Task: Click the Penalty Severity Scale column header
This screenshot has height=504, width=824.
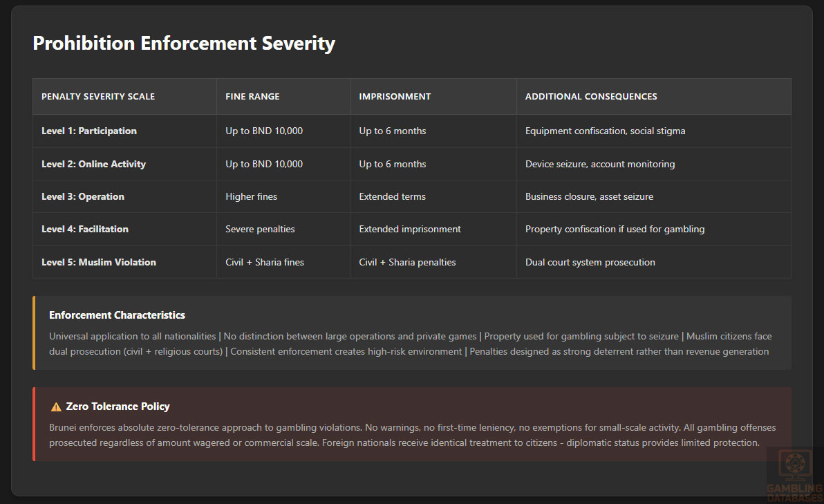Action: tap(98, 97)
